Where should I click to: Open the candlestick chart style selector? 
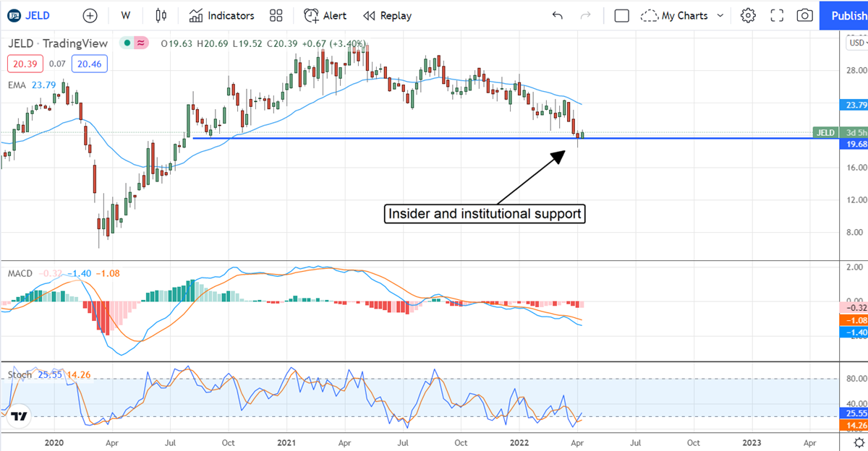[161, 15]
